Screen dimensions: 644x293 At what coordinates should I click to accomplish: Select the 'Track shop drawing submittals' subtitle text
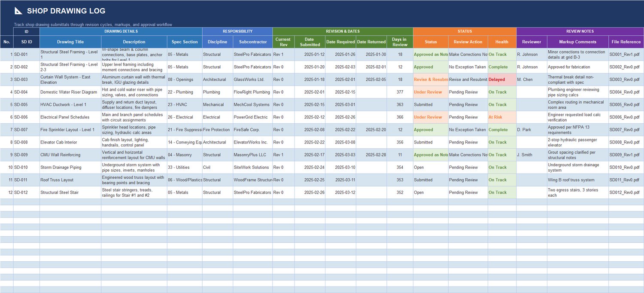pyautogui.click(x=93, y=24)
